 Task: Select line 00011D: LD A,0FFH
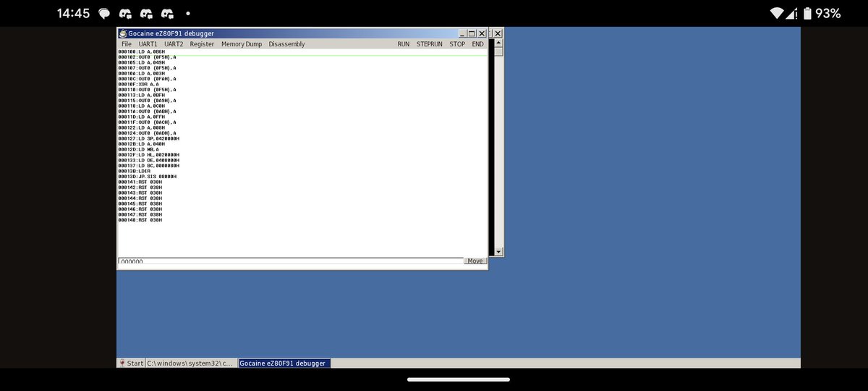142,117
